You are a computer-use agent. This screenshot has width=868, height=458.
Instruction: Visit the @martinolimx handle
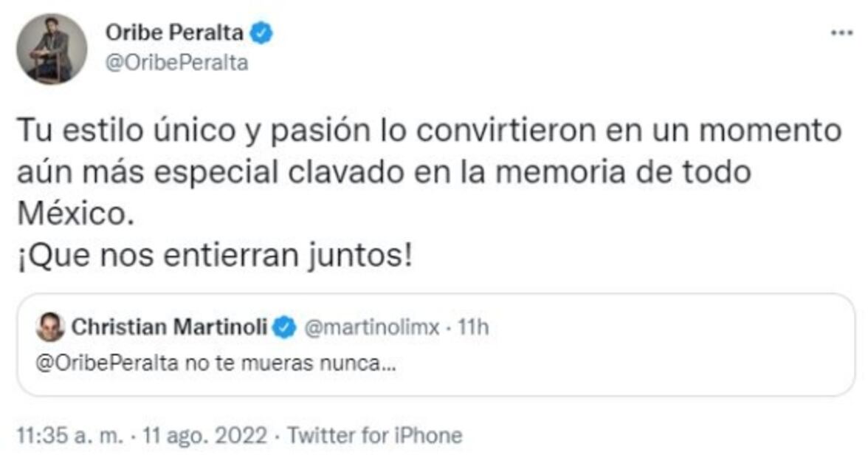[x=372, y=327]
